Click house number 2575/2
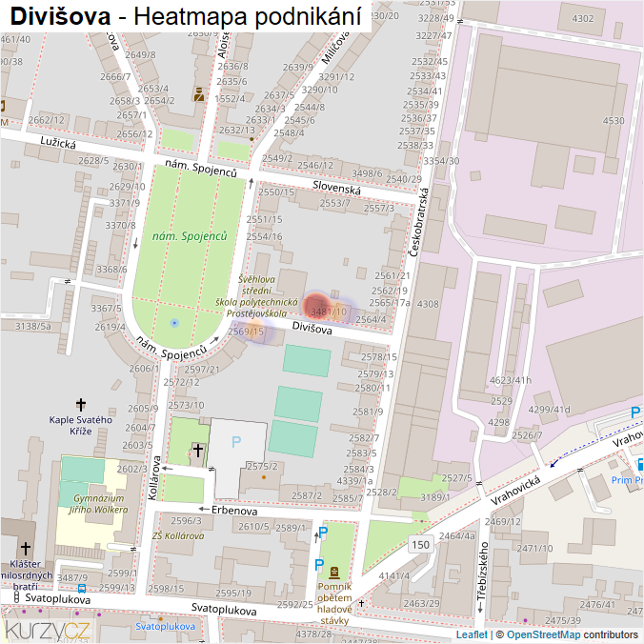The image size is (644, 644). coord(262,466)
